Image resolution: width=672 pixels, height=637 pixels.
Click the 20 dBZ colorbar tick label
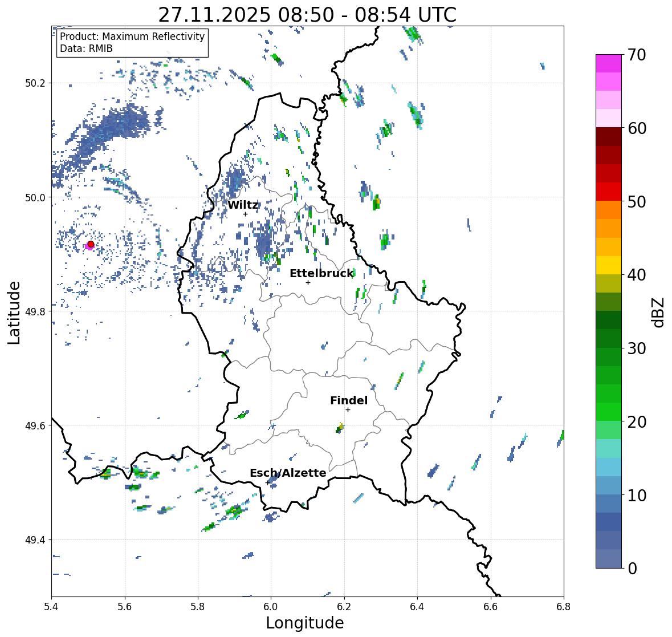pyautogui.click(x=637, y=422)
